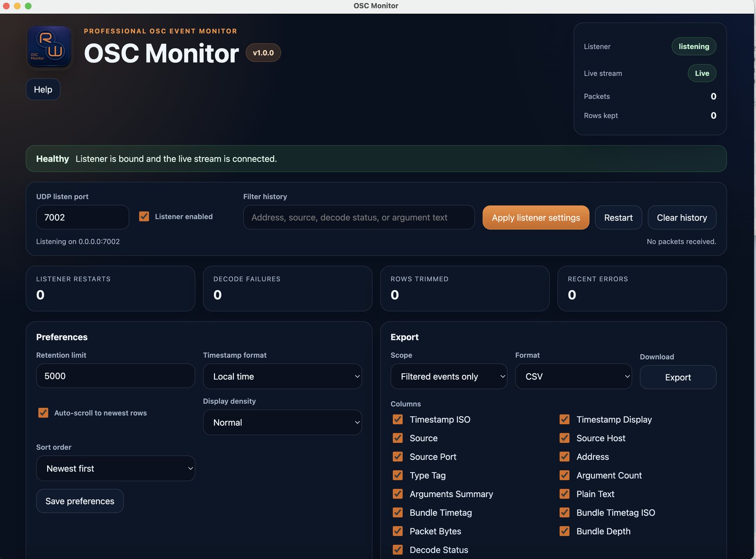Open the export Format dropdown
Screen dimensions: 756x559
coord(574,377)
